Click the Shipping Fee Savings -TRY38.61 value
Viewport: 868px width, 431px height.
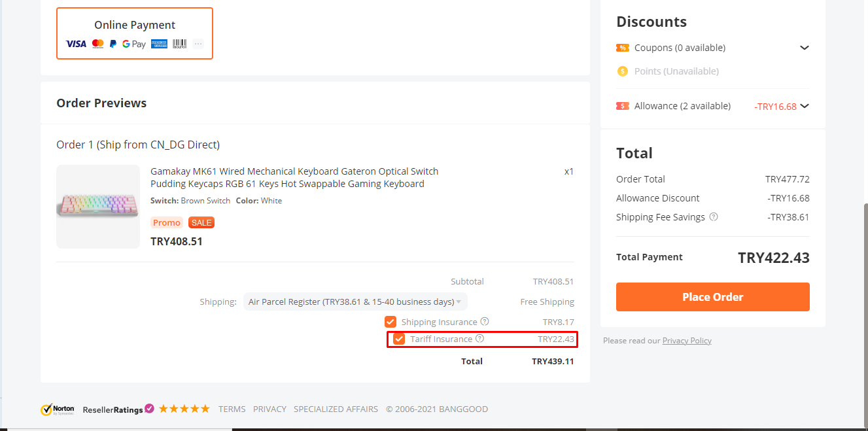click(789, 217)
